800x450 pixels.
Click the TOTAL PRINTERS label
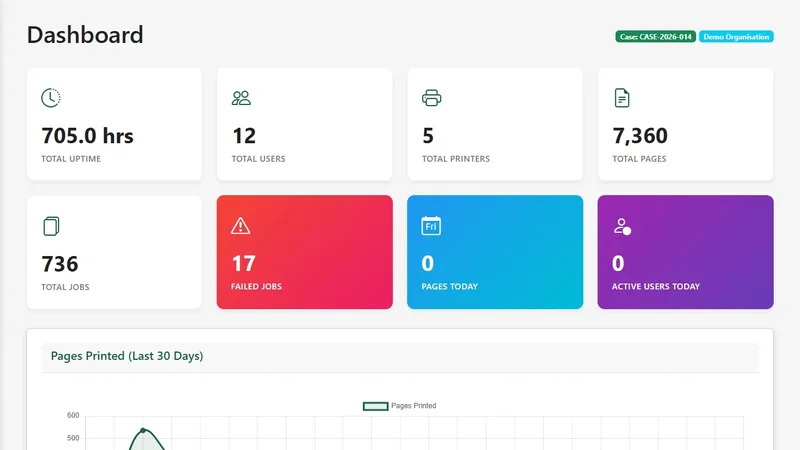click(456, 159)
